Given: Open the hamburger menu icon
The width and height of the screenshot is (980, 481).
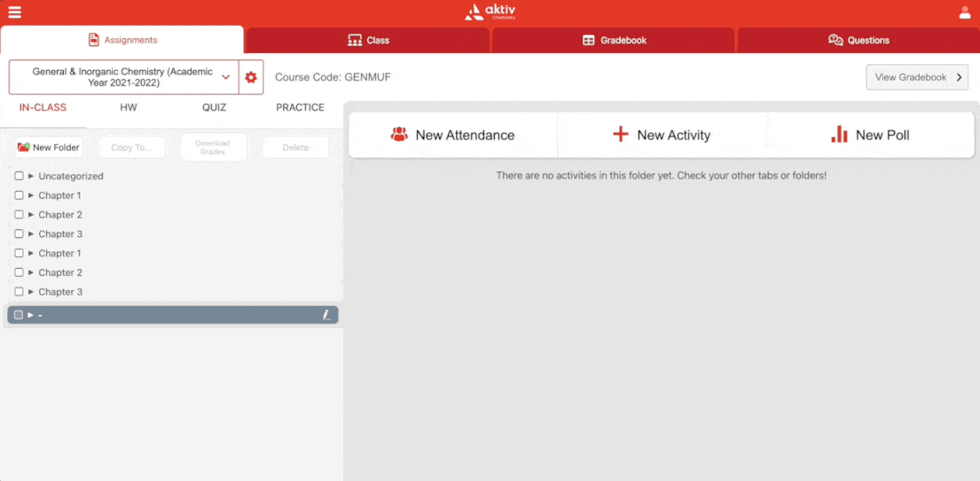Looking at the screenshot, I should [x=14, y=12].
